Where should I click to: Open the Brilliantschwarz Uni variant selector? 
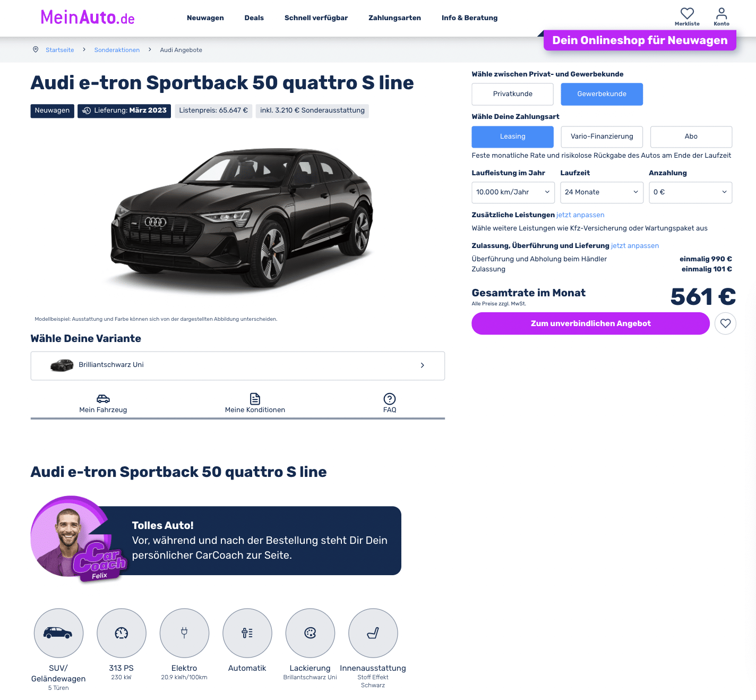tap(237, 365)
